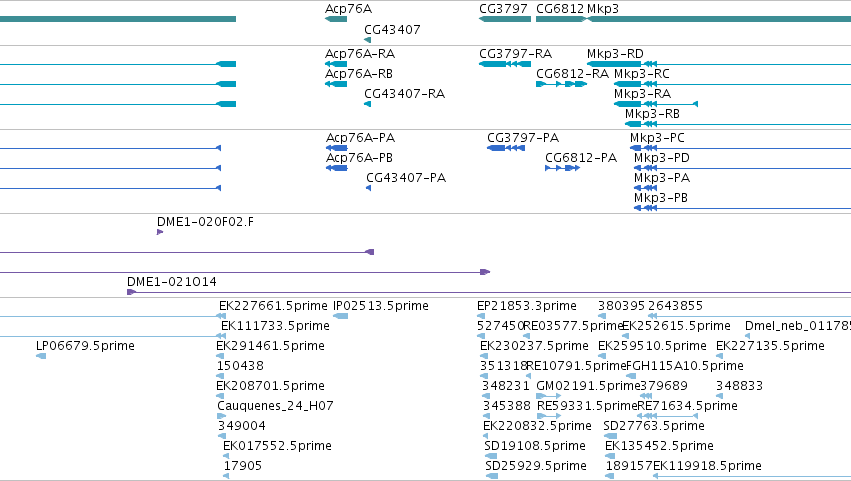The height and width of the screenshot is (481, 851).
Task: Click the CG43407-RA transcript label
Action: [x=404, y=94]
